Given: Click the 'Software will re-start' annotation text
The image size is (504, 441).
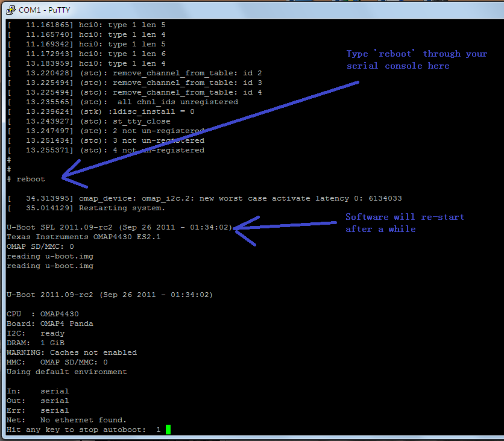Looking at the screenshot, I should tap(405, 222).
